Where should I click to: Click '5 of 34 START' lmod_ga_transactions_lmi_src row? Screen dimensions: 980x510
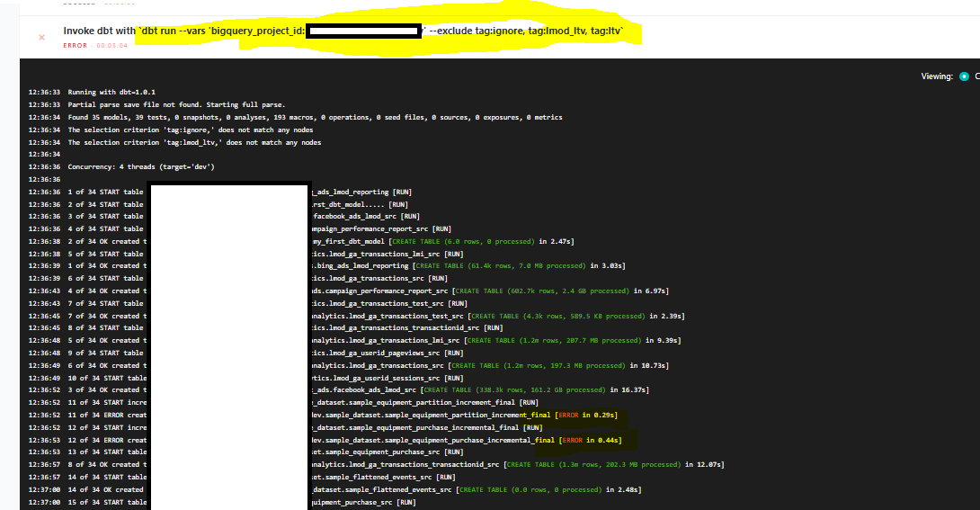pyautogui.click(x=245, y=254)
